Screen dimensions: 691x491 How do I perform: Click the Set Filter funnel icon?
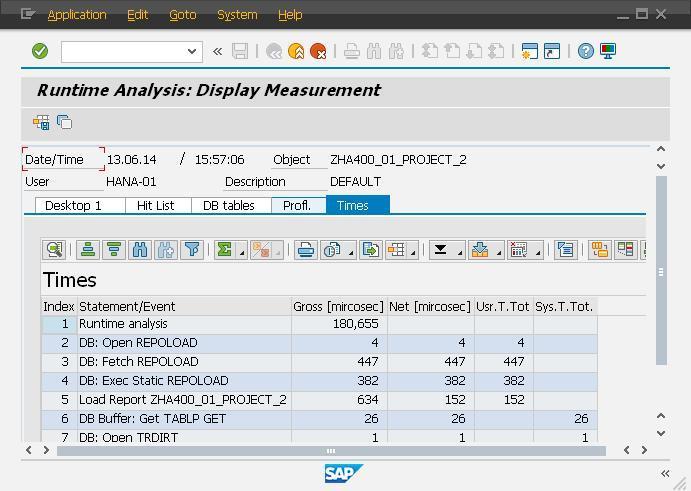[x=192, y=250]
